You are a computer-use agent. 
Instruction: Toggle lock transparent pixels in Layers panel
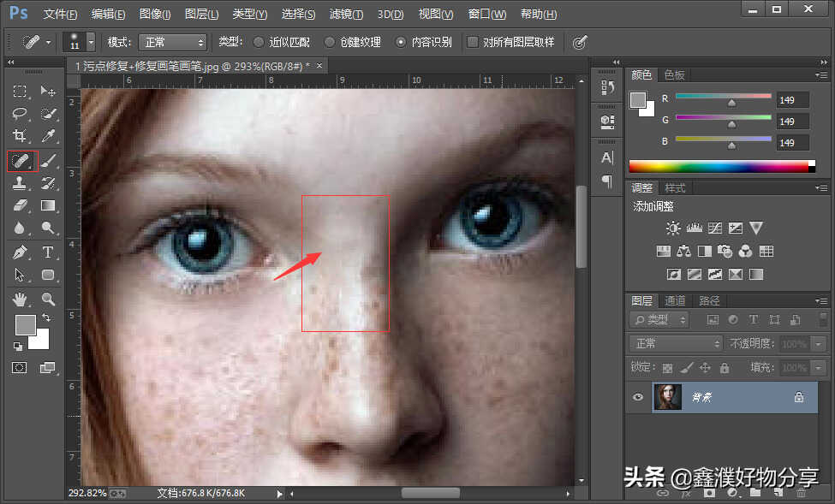[x=667, y=368]
